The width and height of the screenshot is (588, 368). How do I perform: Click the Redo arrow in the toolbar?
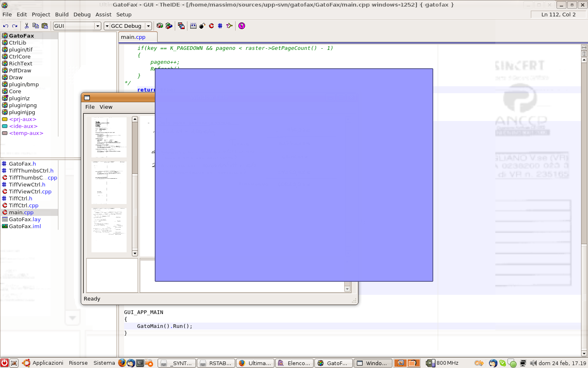(x=15, y=26)
